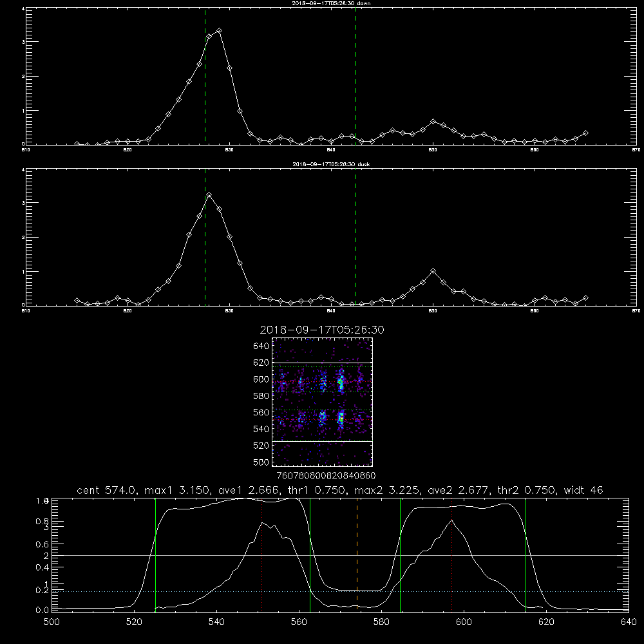Viewport: 644px width, 644px height.
Task: Click the '540' x-axis label of bottom plot
Action: pos(216,622)
